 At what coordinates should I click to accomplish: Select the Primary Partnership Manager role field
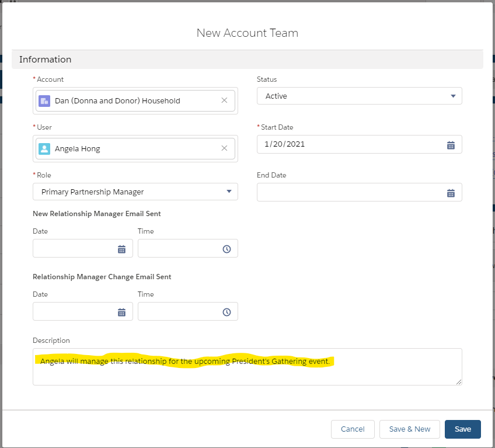pyautogui.click(x=135, y=192)
